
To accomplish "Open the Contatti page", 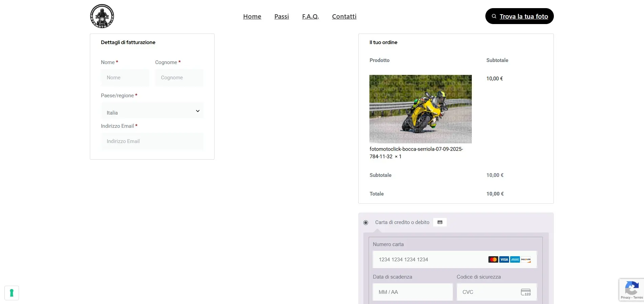I will (344, 16).
